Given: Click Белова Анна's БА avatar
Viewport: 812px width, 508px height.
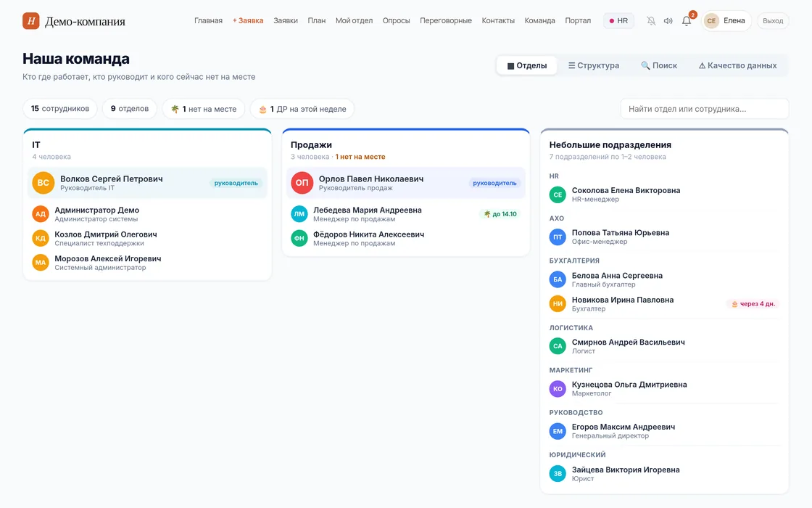Looking at the screenshot, I should pos(558,279).
